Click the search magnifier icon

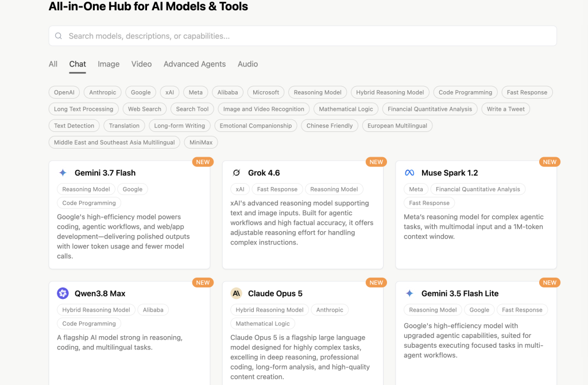click(59, 36)
